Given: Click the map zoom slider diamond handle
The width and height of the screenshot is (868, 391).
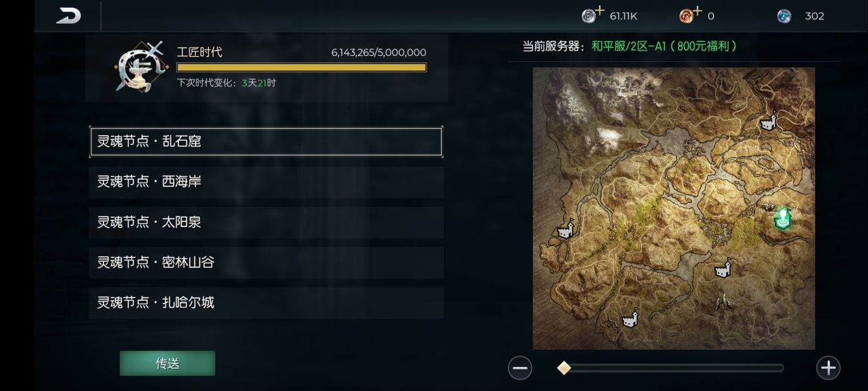Looking at the screenshot, I should pos(564,368).
